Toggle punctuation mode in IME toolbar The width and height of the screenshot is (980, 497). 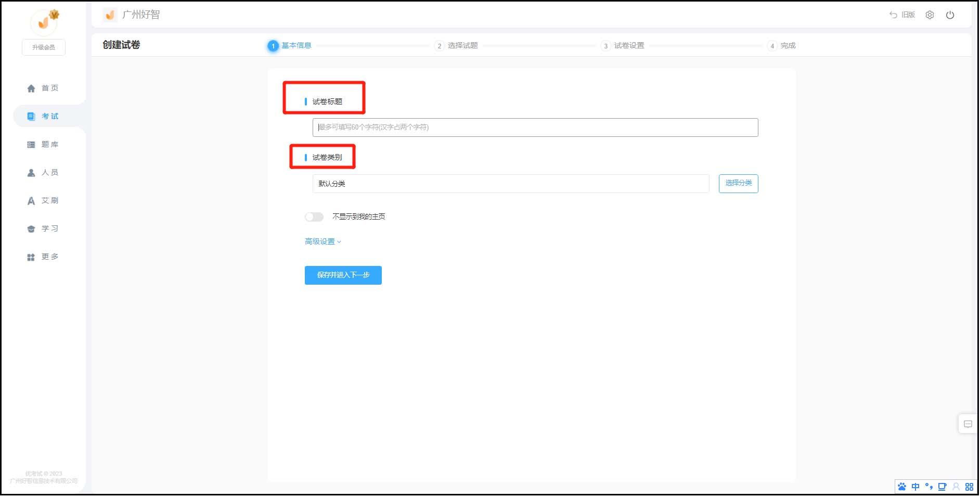pyautogui.click(x=929, y=487)
